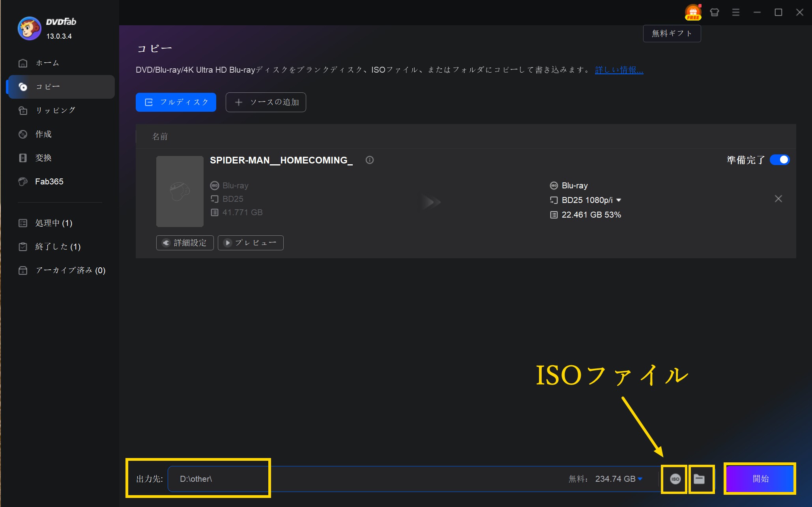Open アーカイブ済み (0) list
812x507 pixels.
61,270
